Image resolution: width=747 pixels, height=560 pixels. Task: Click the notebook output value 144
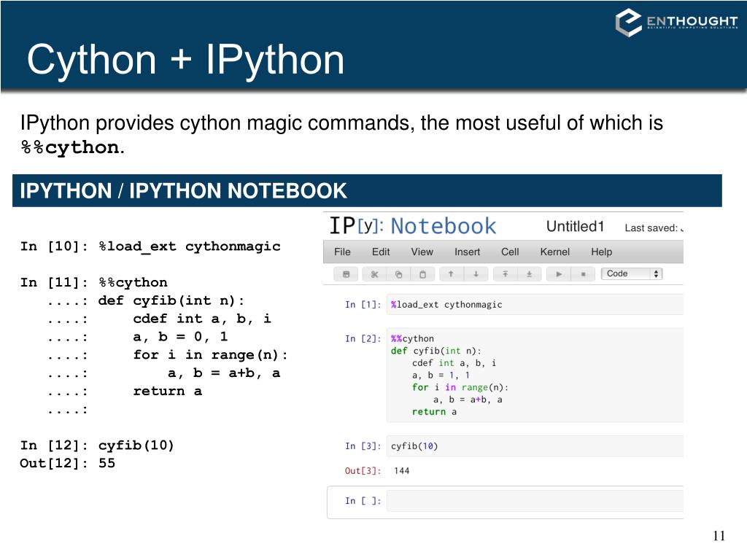coord(402,471)
